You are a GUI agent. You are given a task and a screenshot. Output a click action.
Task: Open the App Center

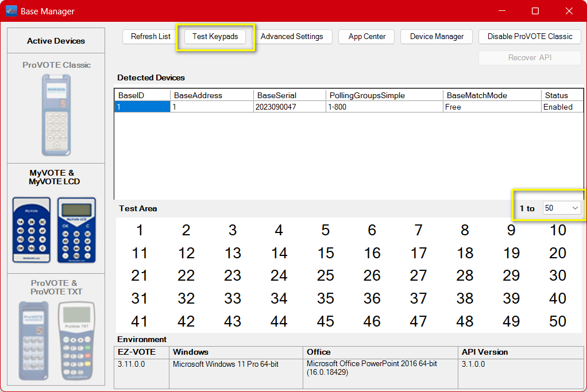point(366,37)
